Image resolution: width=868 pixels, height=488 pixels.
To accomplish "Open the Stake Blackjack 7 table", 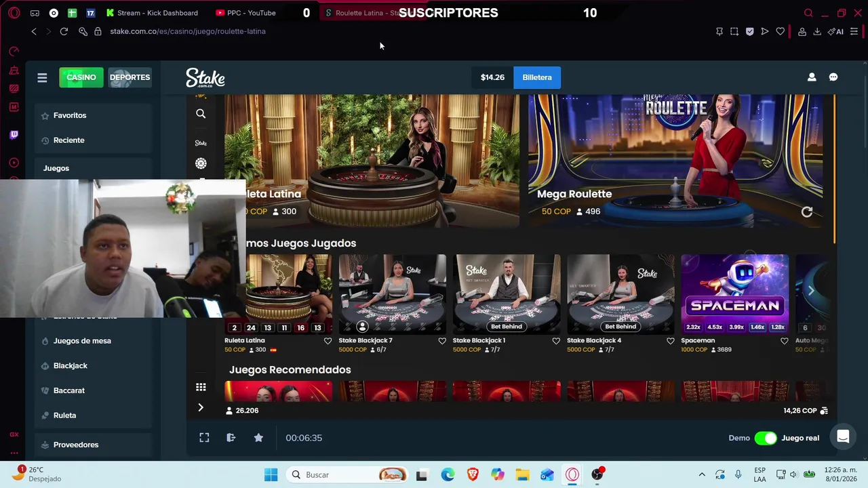I will click(x=393, y=294).
